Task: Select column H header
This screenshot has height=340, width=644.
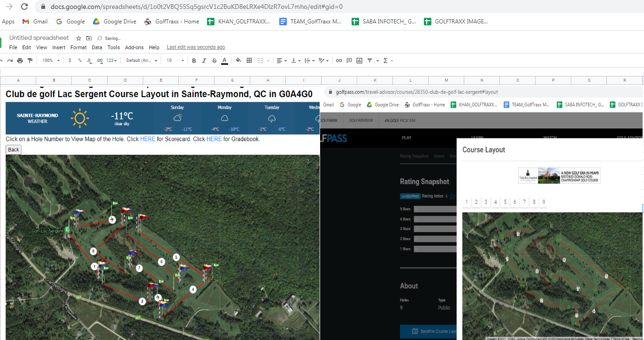Action: point(268,81)
